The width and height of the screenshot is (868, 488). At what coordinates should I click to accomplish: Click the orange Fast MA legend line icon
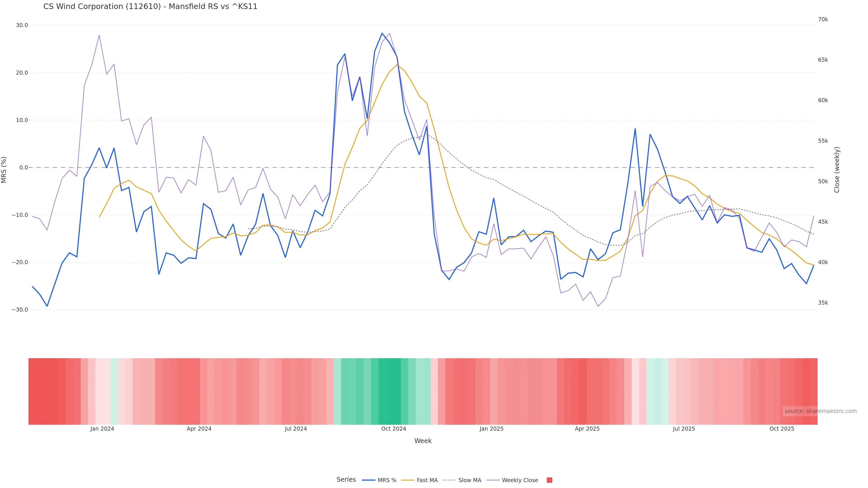click(x=408, y=480)
